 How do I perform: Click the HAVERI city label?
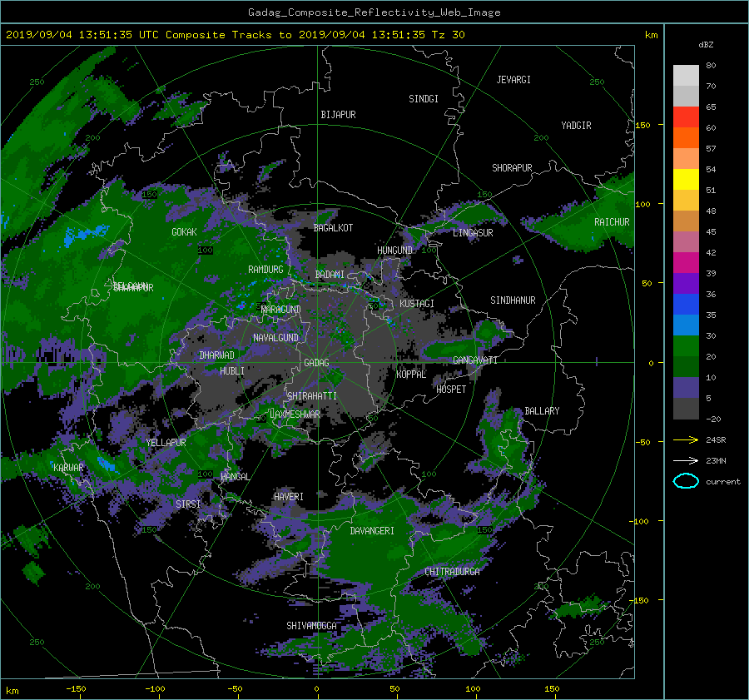click(x=289, y=497)
